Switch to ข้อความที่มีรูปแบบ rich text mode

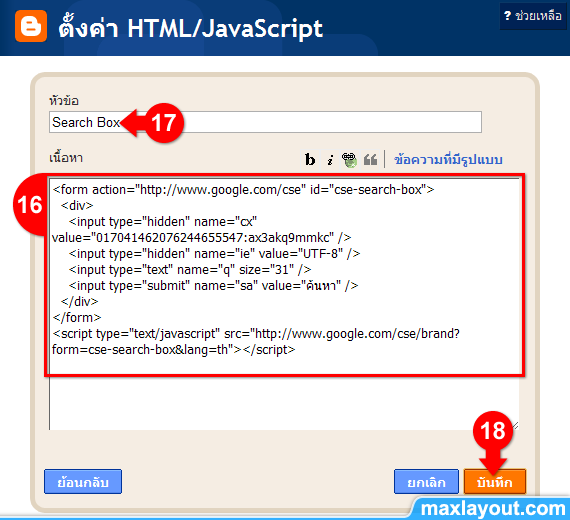(448, 160)
